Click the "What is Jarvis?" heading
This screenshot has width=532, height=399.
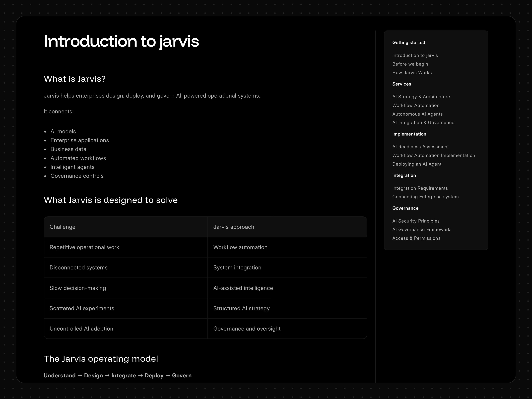pos(74,79)
